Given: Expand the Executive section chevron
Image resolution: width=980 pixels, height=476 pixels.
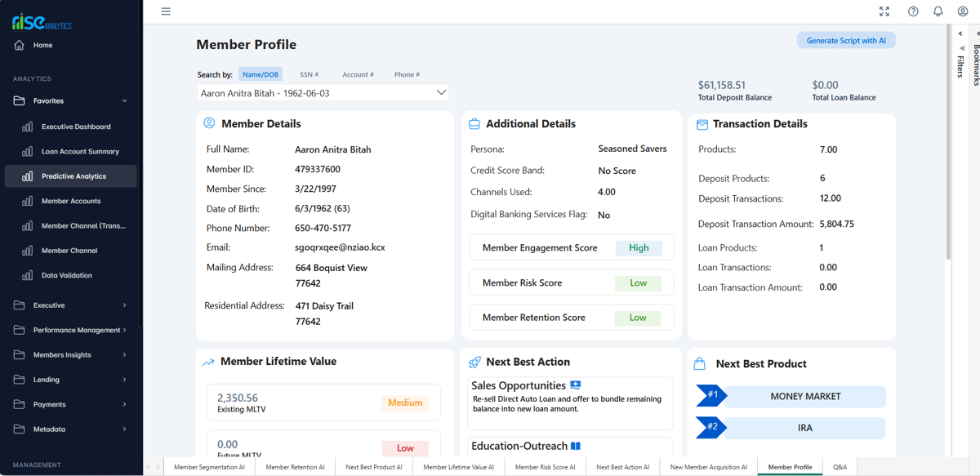Looking at the screenshot, I should pos(125,305).
